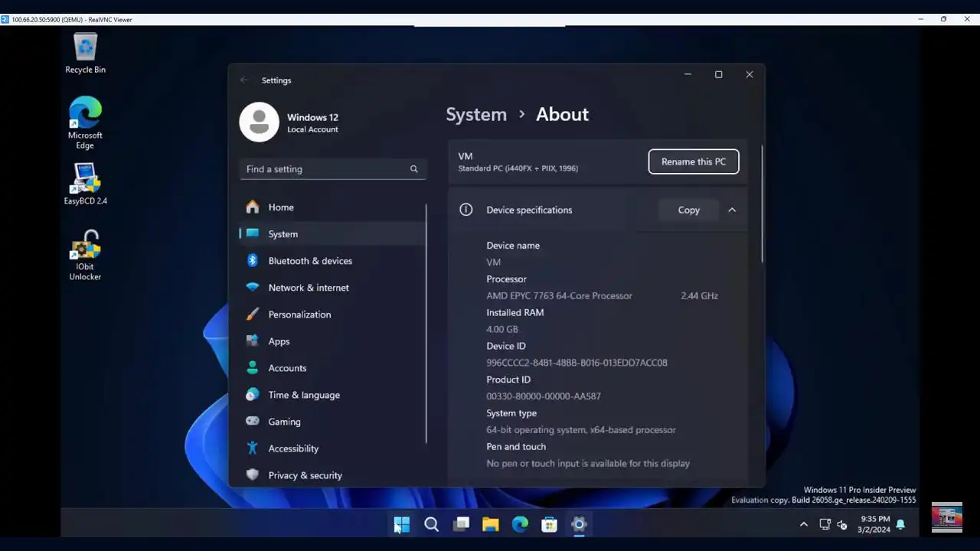Screen dimensions: 980x551
Task: Launch IObit Unlocker desktop shortcut
Action: coord(85,256)
